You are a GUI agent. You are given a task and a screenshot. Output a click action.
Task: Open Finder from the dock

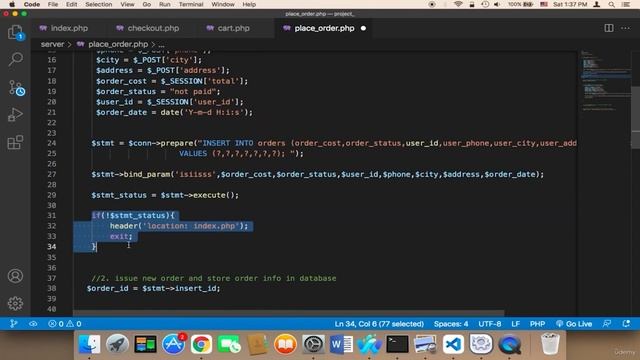pos(89,344)
